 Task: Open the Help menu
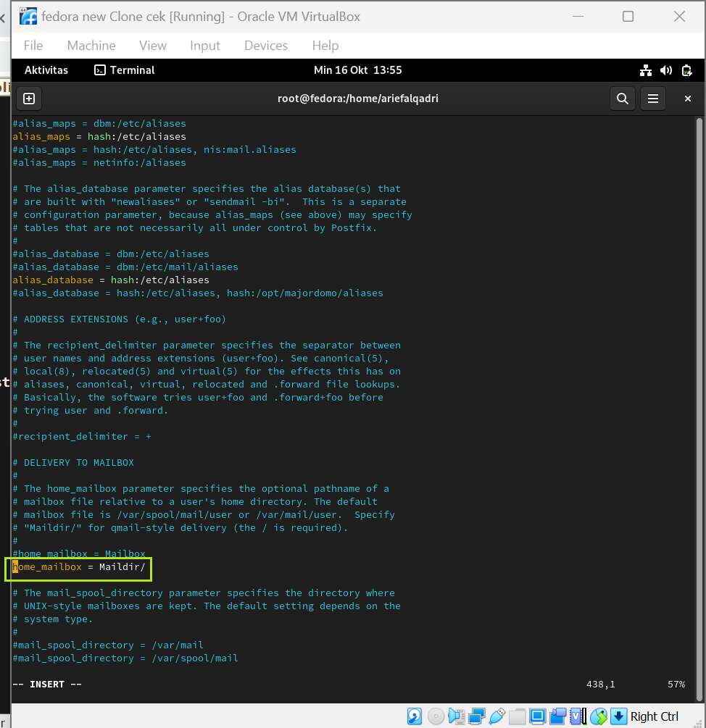325,46
